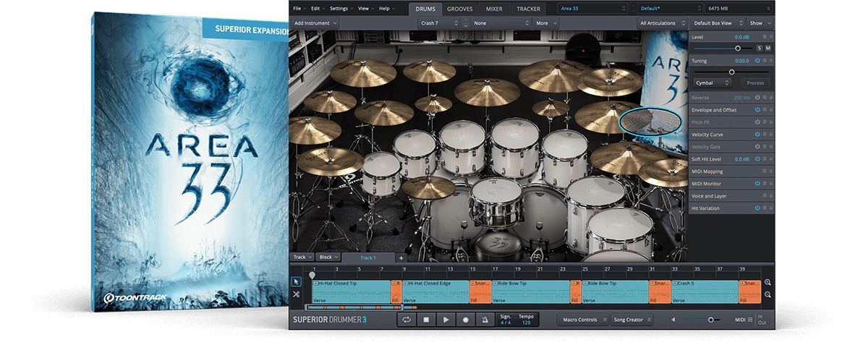The width and height of the screenshot is (868, 353).
Task: Add a new track with the plus button
Action: click(x=401, y=258)
